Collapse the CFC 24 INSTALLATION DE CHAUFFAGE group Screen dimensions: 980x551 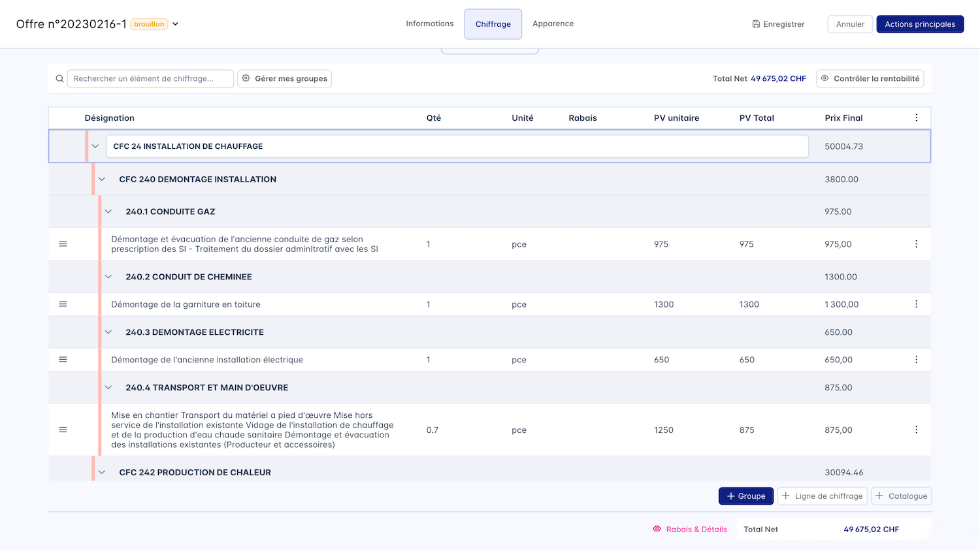coord(95,146)
